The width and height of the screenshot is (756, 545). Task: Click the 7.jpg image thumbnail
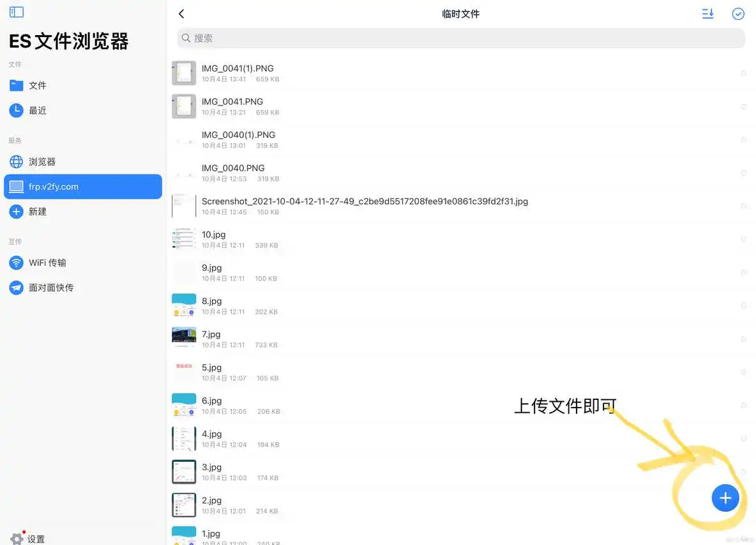coord(183,339)
